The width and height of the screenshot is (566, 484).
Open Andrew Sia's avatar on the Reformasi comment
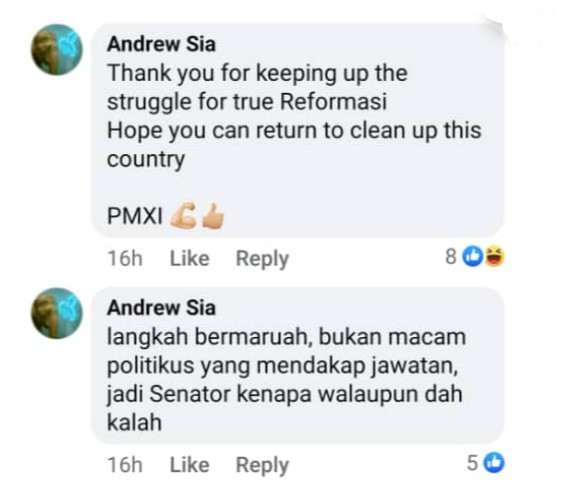[57, 50]
